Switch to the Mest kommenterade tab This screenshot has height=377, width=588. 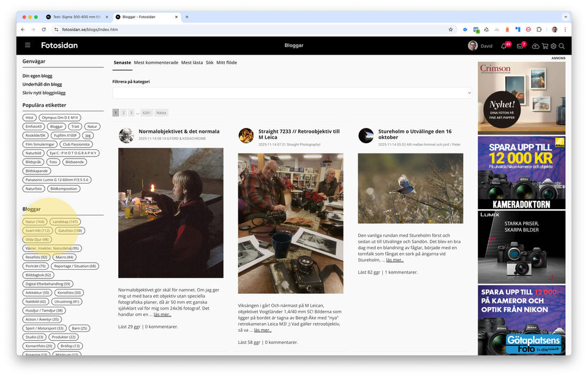click(156, 62)
